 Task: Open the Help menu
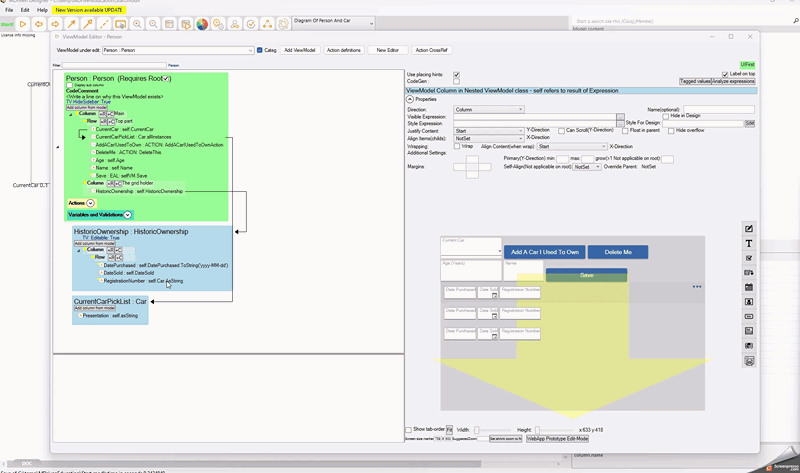pyautogui.click(x=42, y=10)
